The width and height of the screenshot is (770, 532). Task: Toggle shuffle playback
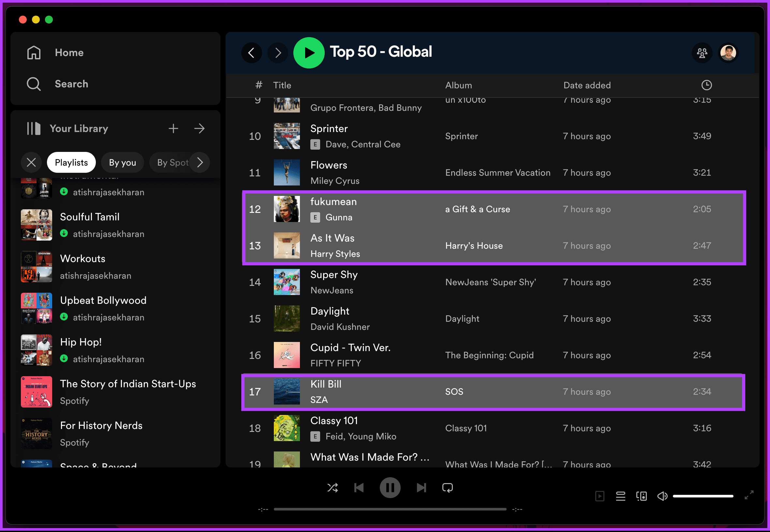(x=332, y=488)
